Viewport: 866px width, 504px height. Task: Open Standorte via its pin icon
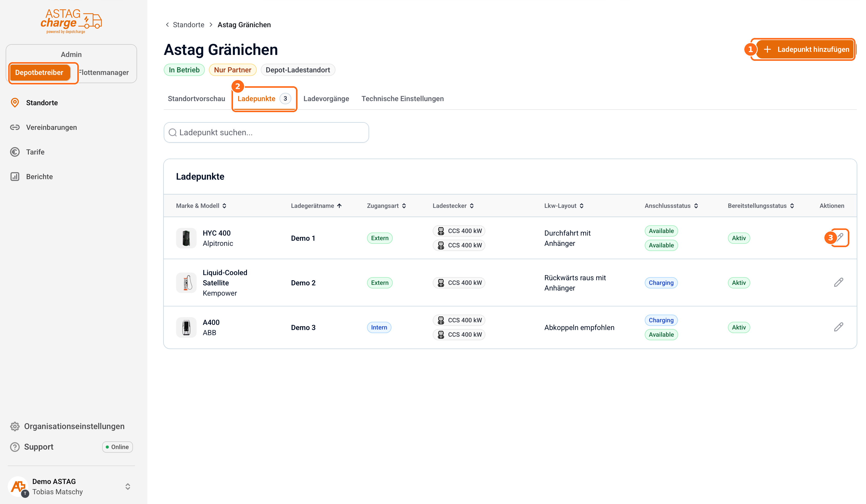coord(15,103)
